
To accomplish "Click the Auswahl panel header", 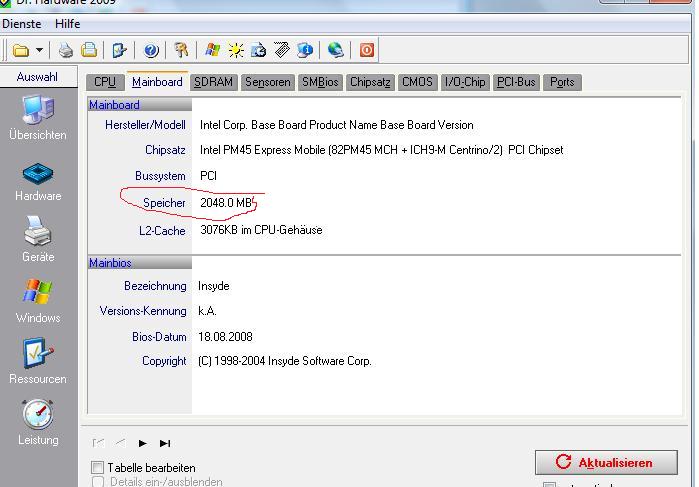I will tap(38, 77).
